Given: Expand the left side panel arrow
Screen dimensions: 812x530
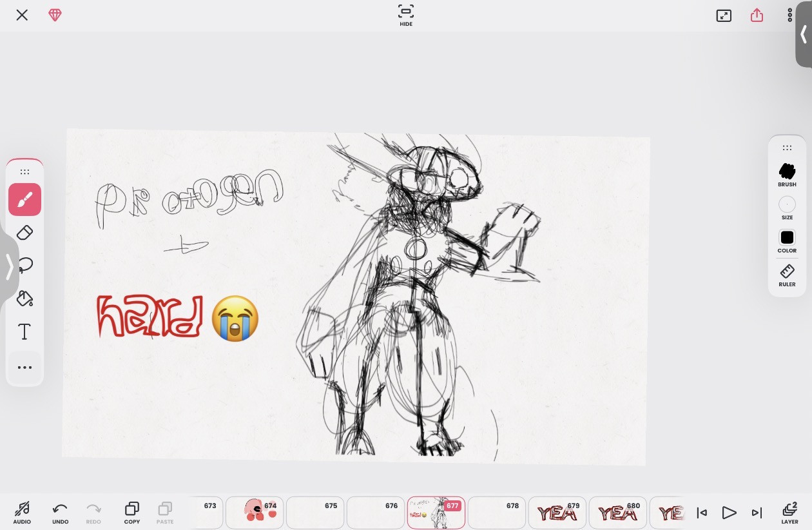Looking at the screenshot, I should [x=9, y=266].
